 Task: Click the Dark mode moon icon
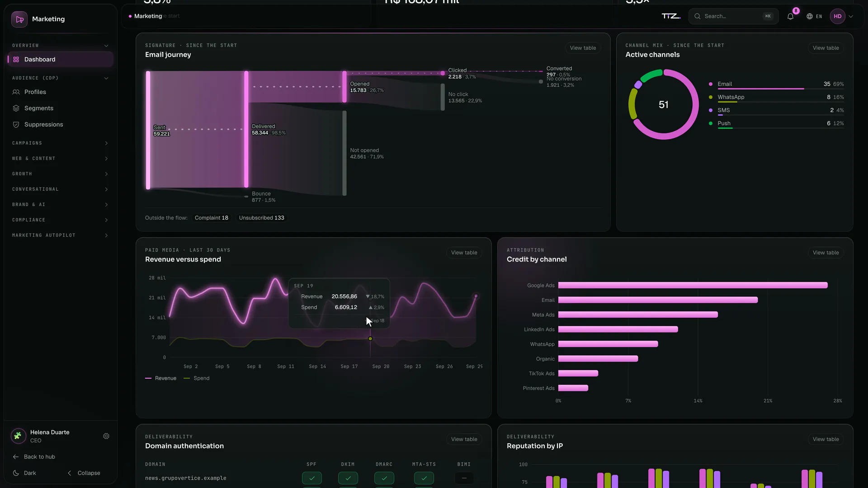[16, 473]
